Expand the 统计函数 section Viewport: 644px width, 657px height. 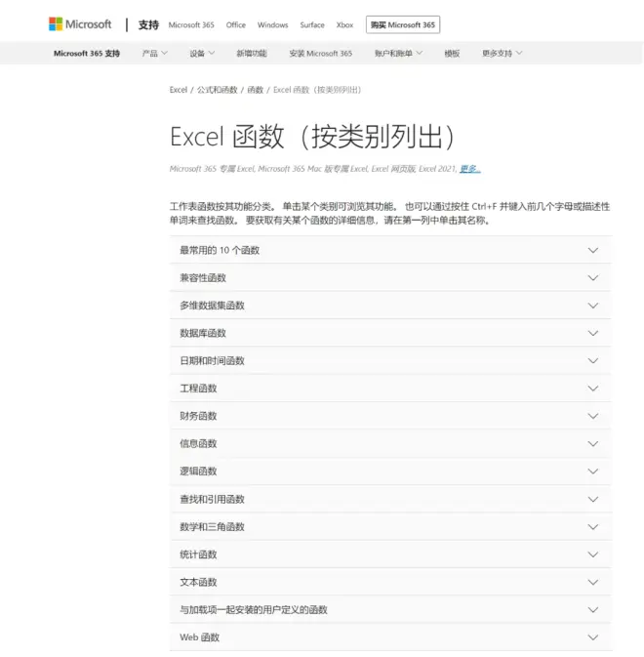(x=390, y=554)
